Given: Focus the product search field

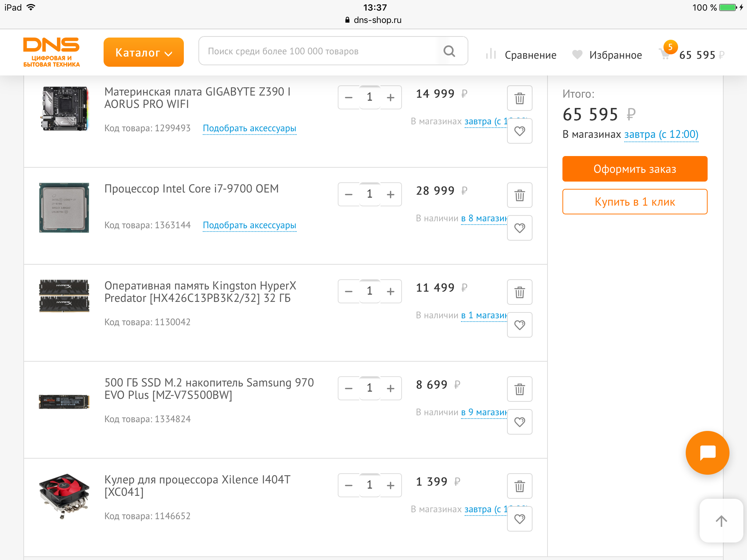Looking at the screenshot, I should pyautogui.click(x=317, y=51).
